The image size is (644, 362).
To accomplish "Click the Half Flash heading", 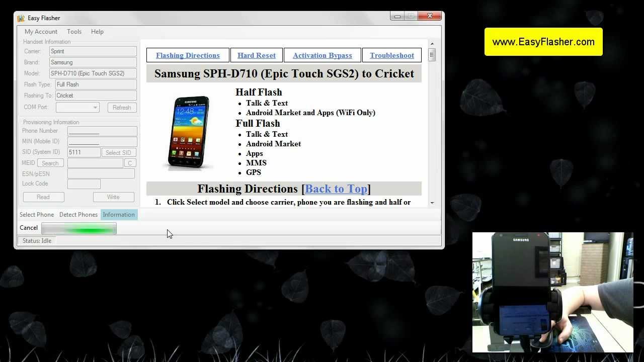I will (259, 92).
